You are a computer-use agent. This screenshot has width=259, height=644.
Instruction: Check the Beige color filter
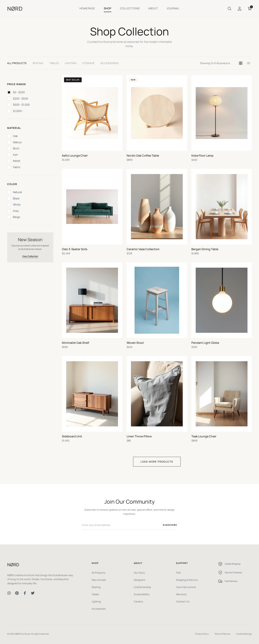pos(9,217)
